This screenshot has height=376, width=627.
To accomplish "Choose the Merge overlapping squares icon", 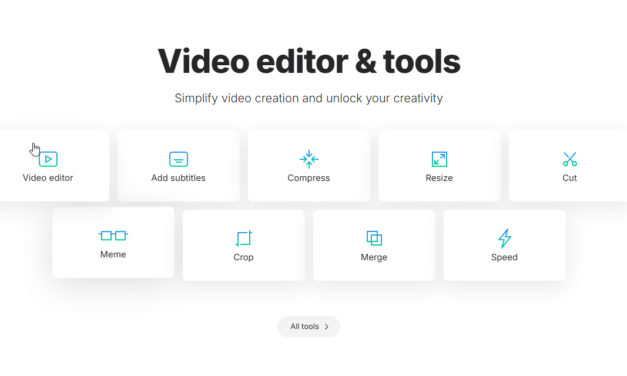I will (374, 238).
